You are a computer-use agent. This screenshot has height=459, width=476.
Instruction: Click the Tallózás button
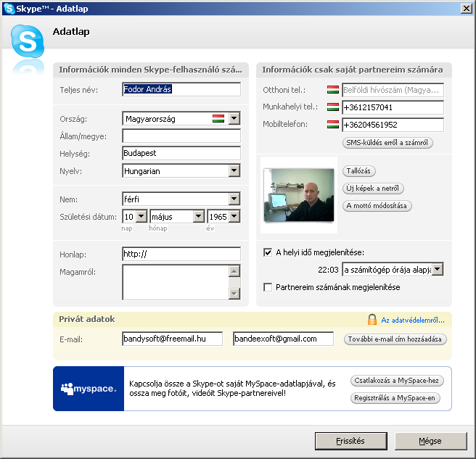pyautogui.click(x=359, y=171)
